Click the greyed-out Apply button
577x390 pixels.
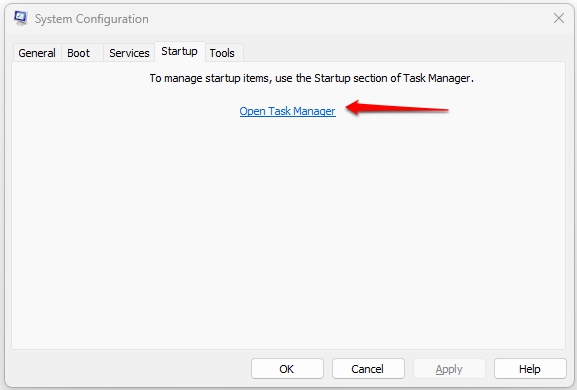click(449, 369)
